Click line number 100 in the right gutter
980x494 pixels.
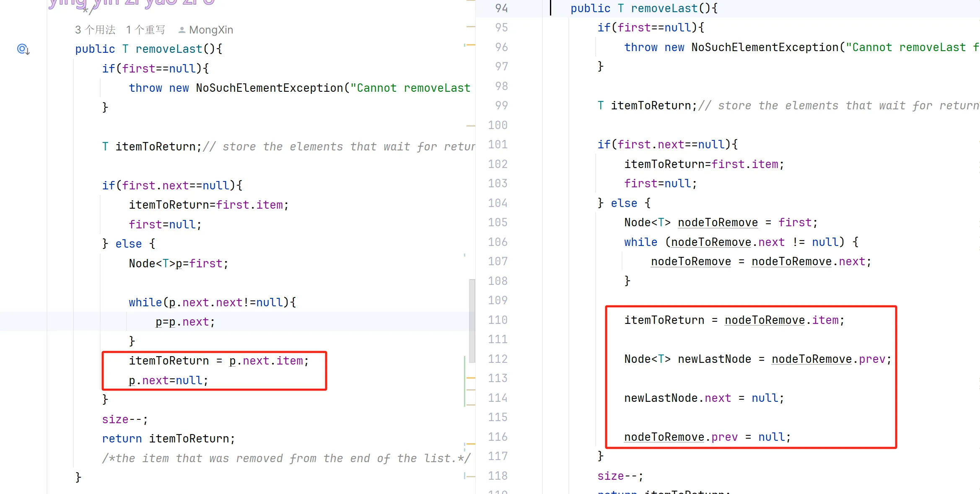(x=498, y=125)
